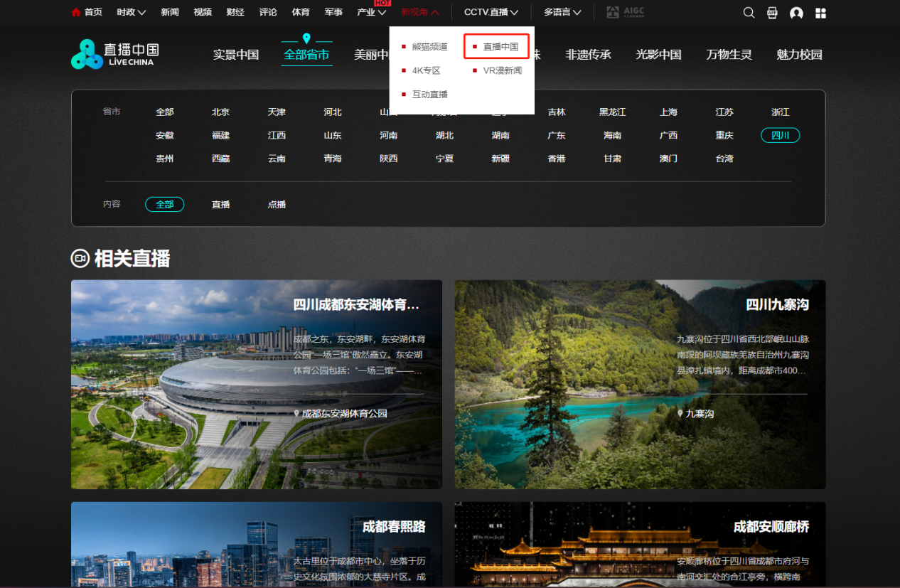Screen dimensions: 900x588
Task: Open the user account avatar icon
Action: 796,13
